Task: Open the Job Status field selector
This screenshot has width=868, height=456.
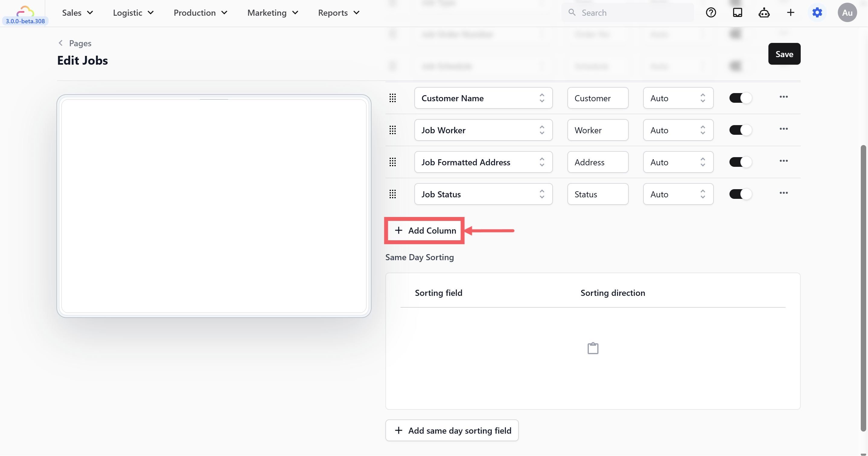Action: point(483,194)
